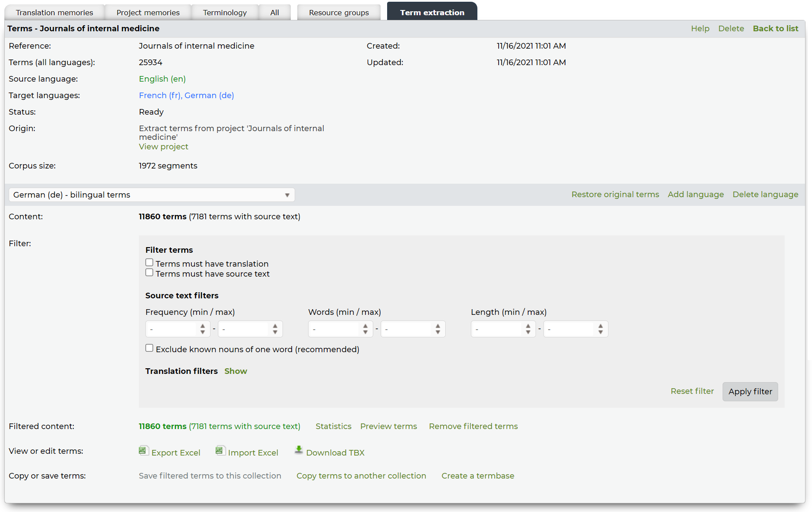The image size is (812, 512).
Task: Click Back to list link
Action: point(775,29)
